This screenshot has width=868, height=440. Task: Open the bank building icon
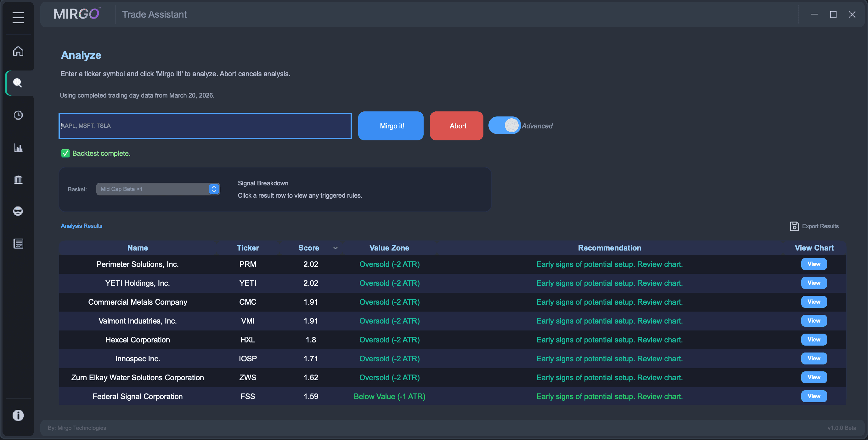pyautogui.click(x=18, y=180)
